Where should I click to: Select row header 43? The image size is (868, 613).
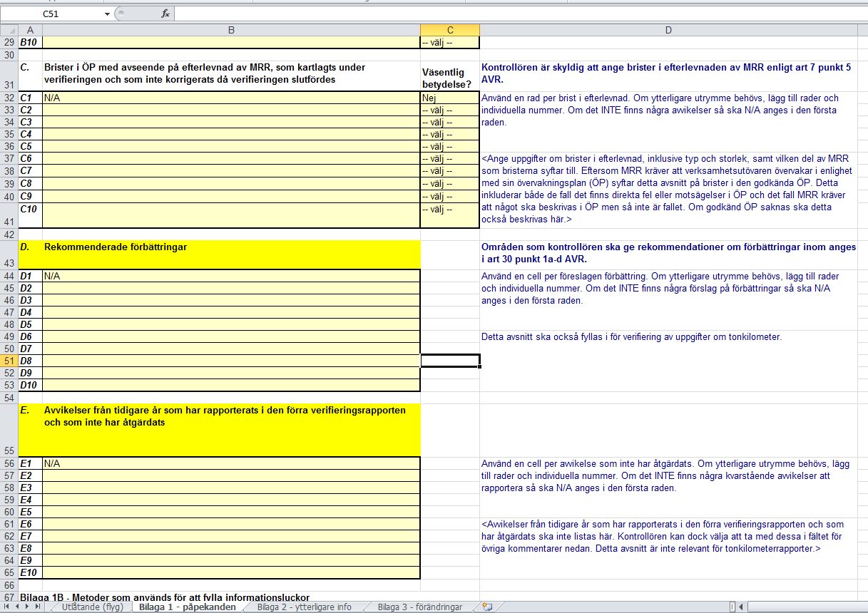tap(9, 254)
